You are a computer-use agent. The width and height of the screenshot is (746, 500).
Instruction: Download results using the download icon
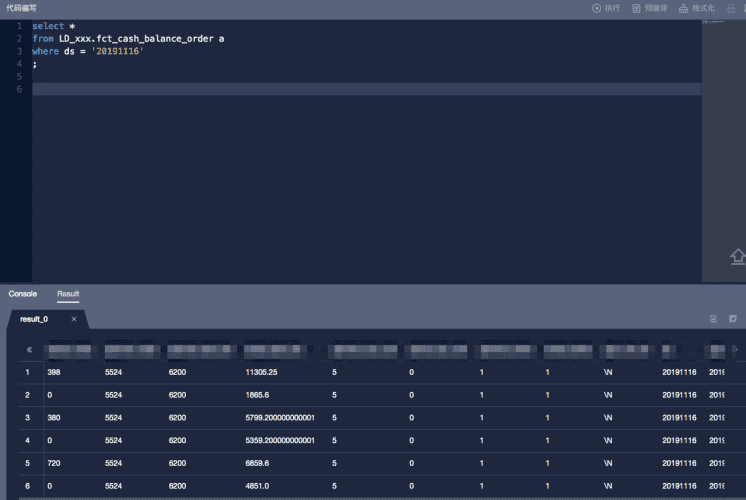[x=713, y=319]
